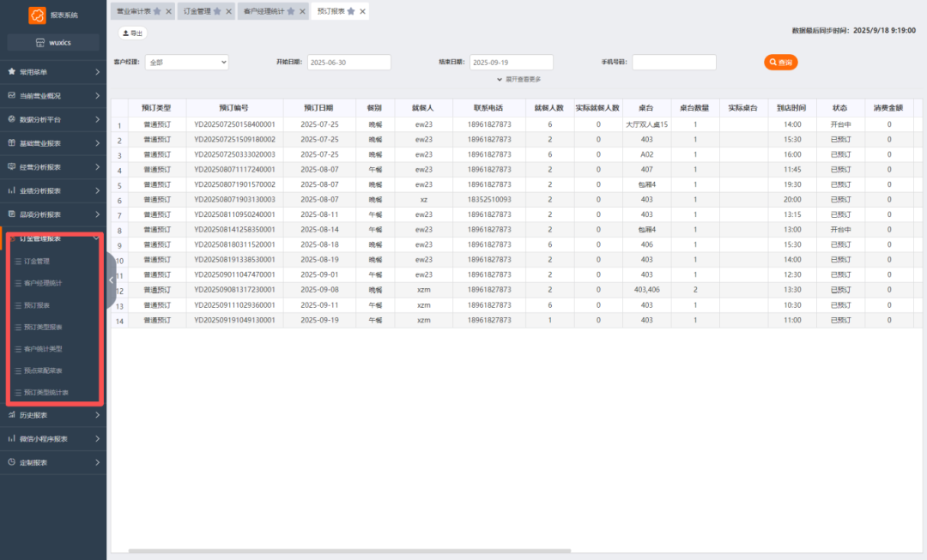Click the 数据分析平台 sidebar icon
Image resolution: width=927 pixels, height=560 pixels.
(12, 118)
